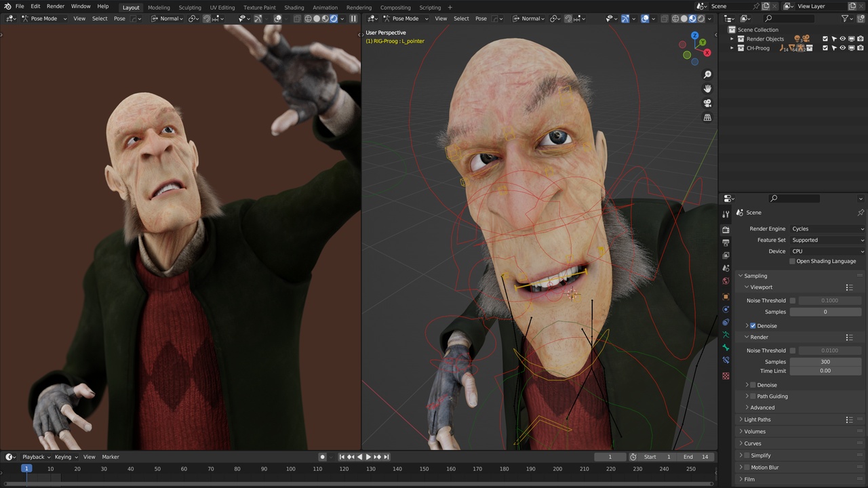Image resolution: width=868 pixels, height=488 pixels.
Task: Enable the Open Shading Language checkbox
Action: tap(792, 261)
